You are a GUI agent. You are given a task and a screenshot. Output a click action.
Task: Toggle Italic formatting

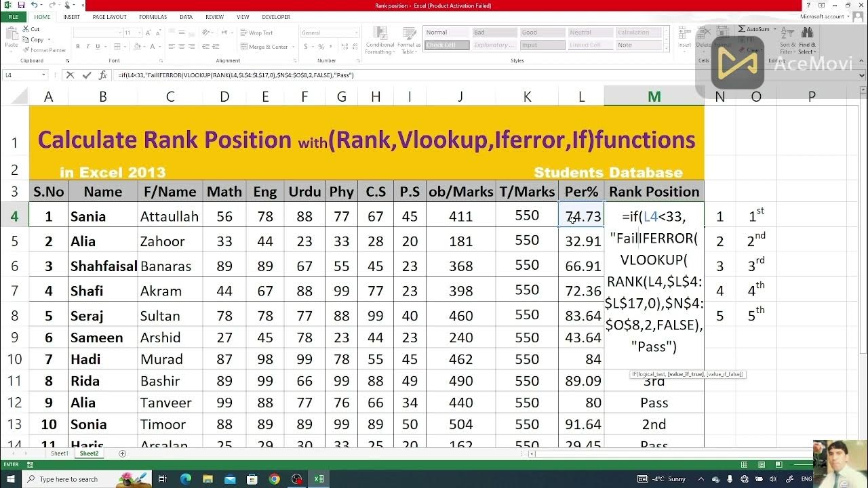pos(87,47)
